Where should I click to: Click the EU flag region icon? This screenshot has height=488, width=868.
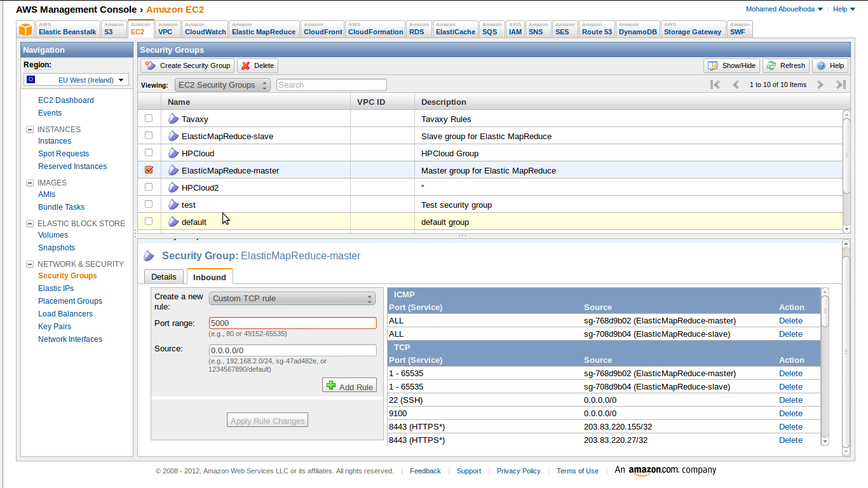coord(31,79)
